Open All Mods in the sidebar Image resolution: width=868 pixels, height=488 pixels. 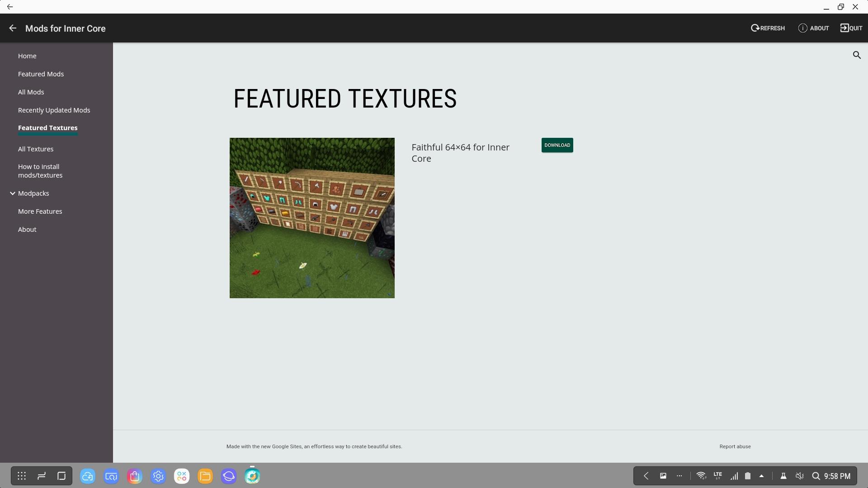click(x=31, y=92)
